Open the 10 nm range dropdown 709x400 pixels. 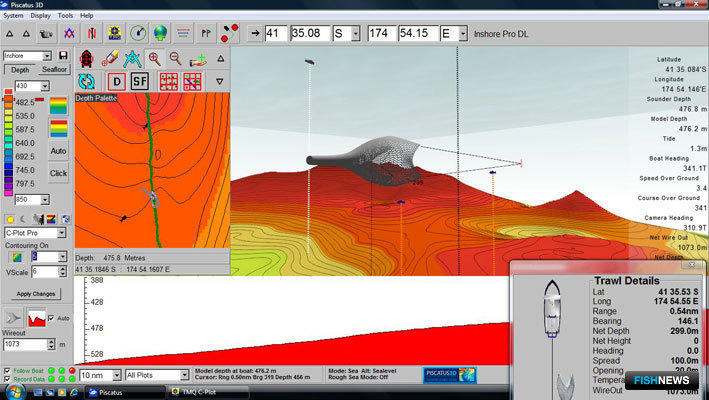click(117, 375)
